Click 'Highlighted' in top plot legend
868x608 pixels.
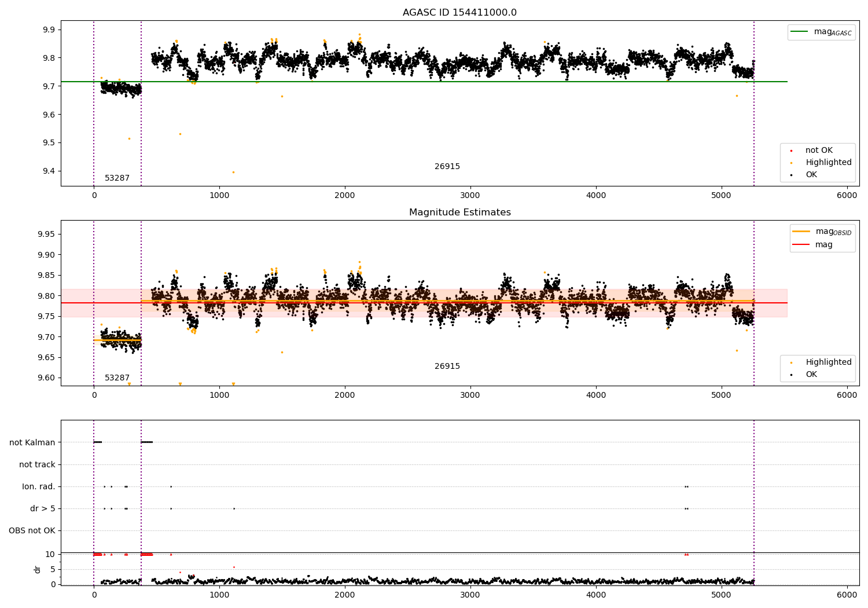828,163
